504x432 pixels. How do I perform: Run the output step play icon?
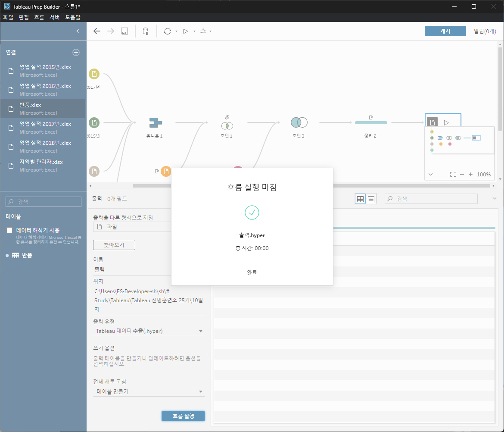[x=446, y=122]
